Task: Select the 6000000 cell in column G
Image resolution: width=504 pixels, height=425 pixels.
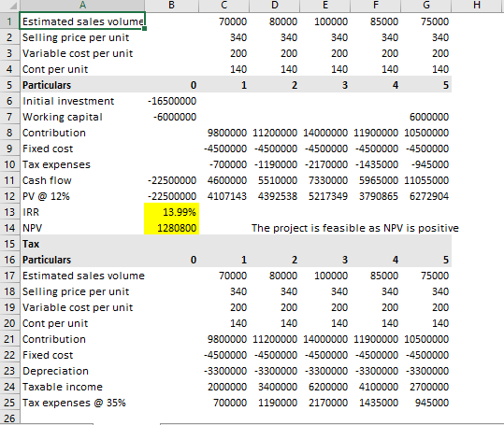Action: point(425,117)
